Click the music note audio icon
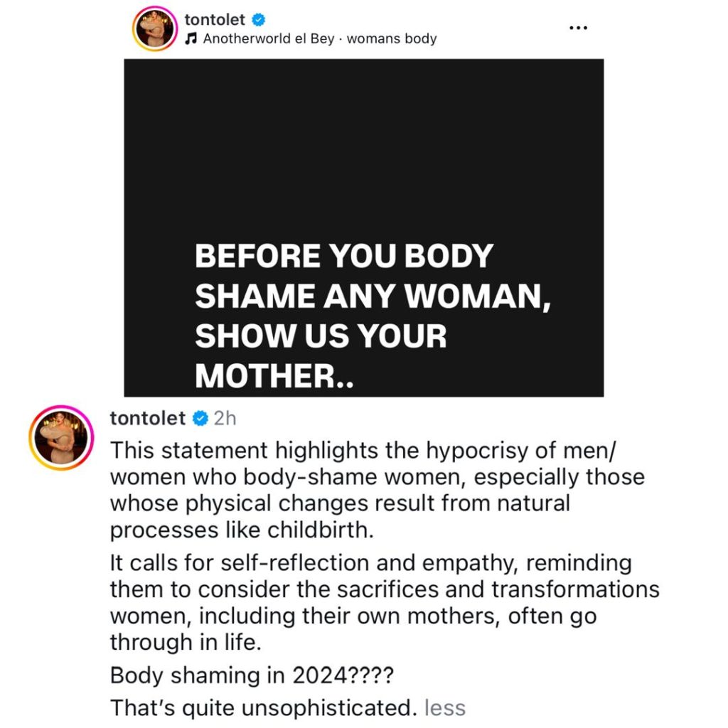This screenshot has width=728, height=728. pyautogui.click(x=191, y=39)
